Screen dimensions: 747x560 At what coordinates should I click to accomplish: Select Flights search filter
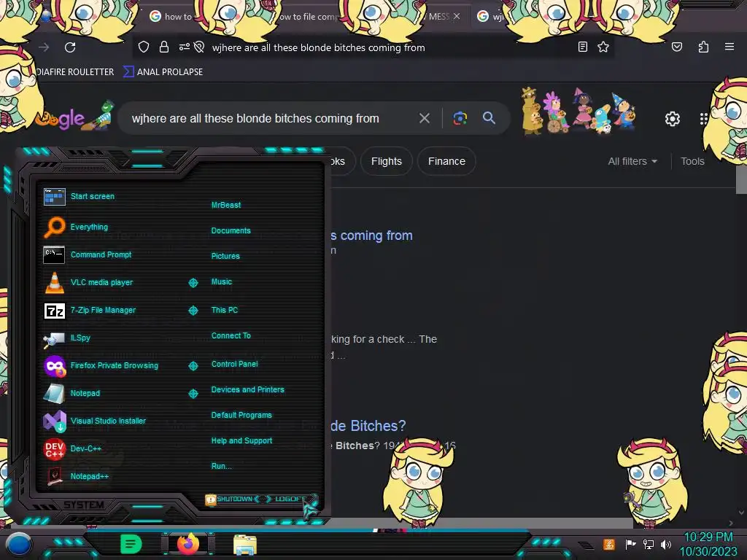point(387,161)
